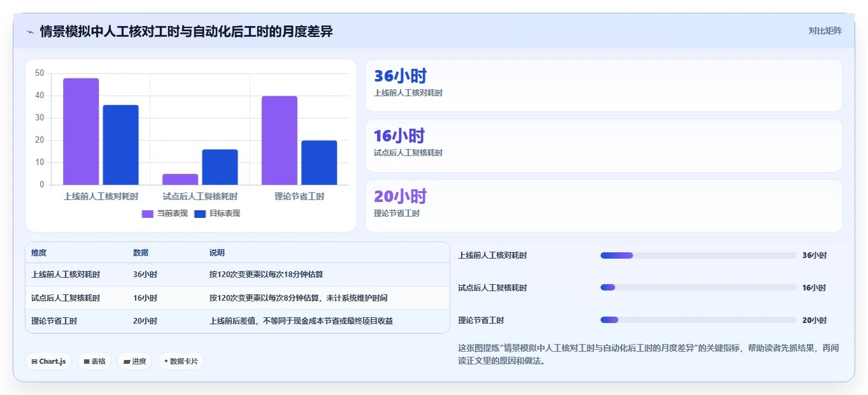Viewport: 868px width, 395px height.
Task: Click the blue bar for 试点后人工复核耗时
Action: pyautogui.click(x=220, y=168)
